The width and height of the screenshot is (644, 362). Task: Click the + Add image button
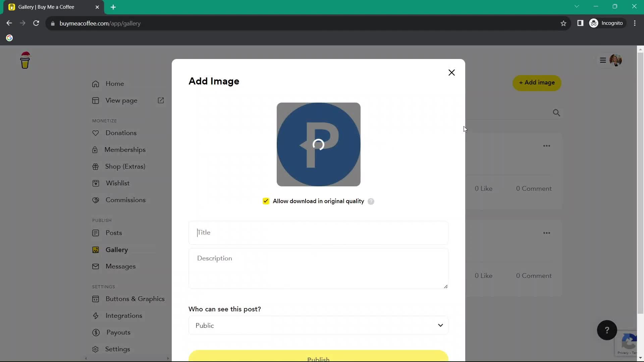[x=537, y=83]
